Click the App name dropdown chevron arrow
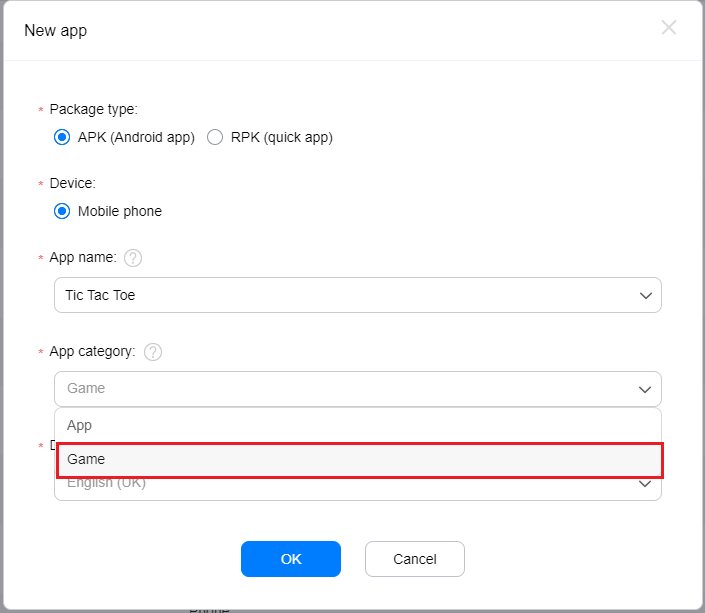Image resolution: width=705 pixels, height=613 pixels. (x=646, y=295)
